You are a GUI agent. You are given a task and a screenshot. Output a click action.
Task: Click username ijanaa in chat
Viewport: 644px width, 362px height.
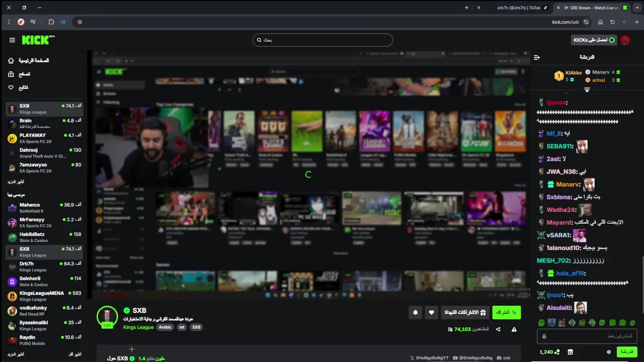556,103
